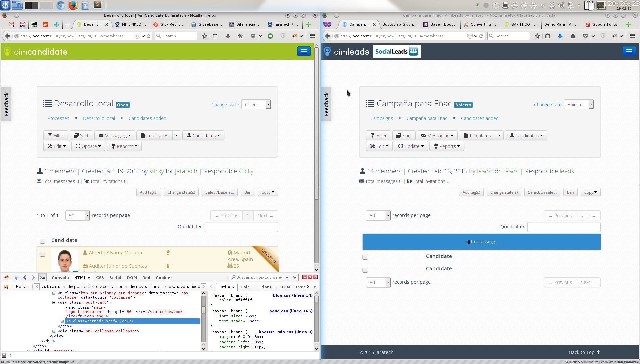Open Messaging dropdown in Desarrollo local panel
640x364 pixels.
(114, 136)
